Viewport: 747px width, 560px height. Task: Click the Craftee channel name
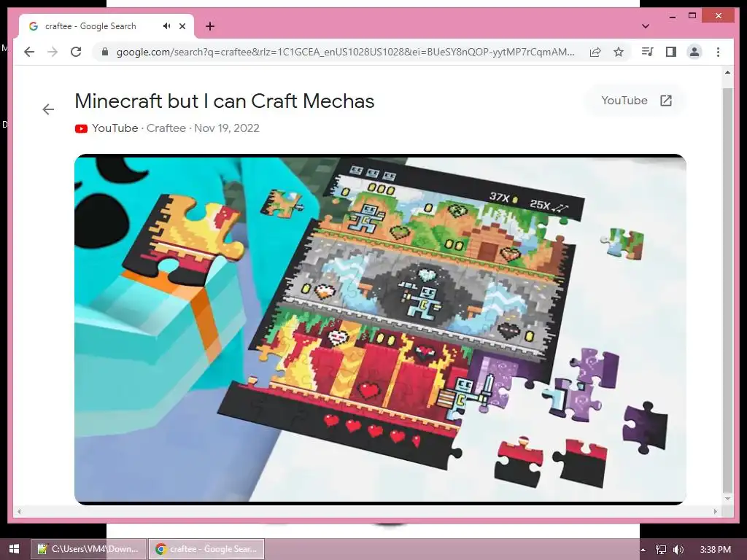click(166, 128)
